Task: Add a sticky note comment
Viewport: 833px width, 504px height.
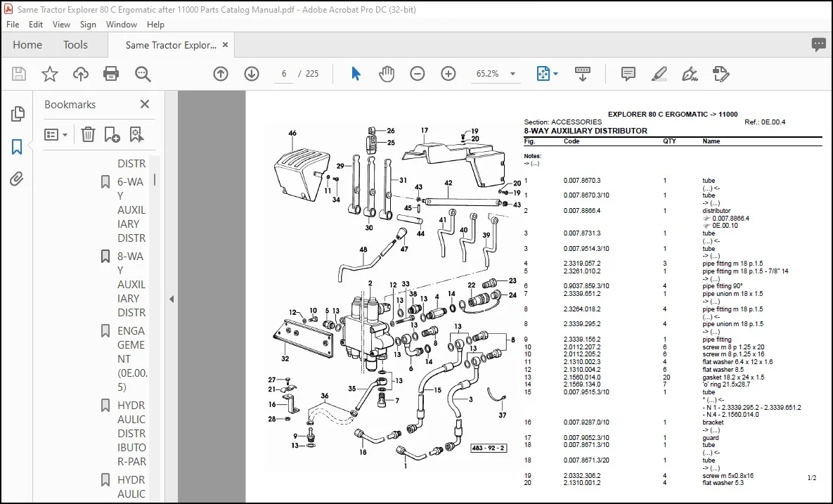Action: point(628,74)
